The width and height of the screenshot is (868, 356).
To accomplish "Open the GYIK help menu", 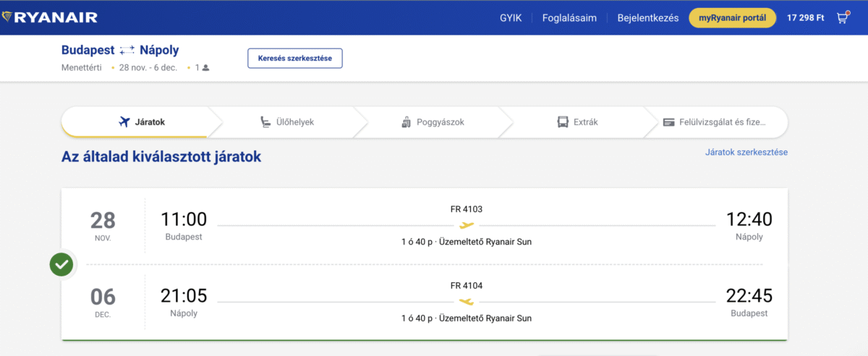I will click(x=511, y=18).
